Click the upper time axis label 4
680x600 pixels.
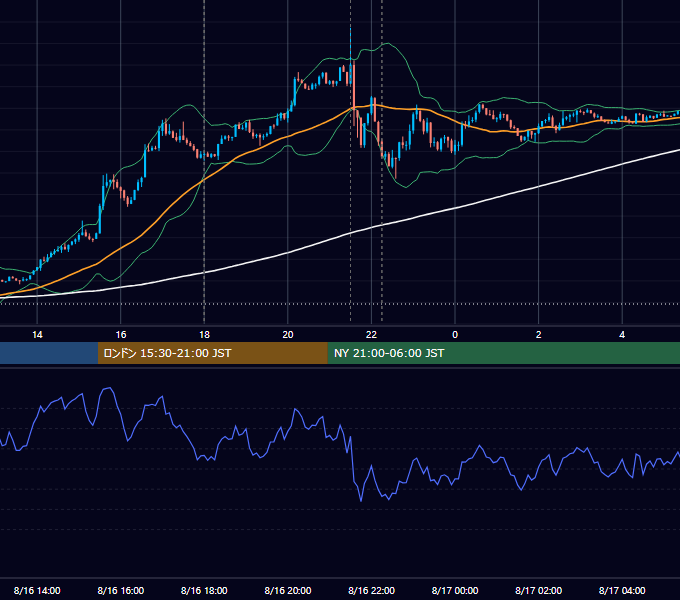(x=622, y=335)
